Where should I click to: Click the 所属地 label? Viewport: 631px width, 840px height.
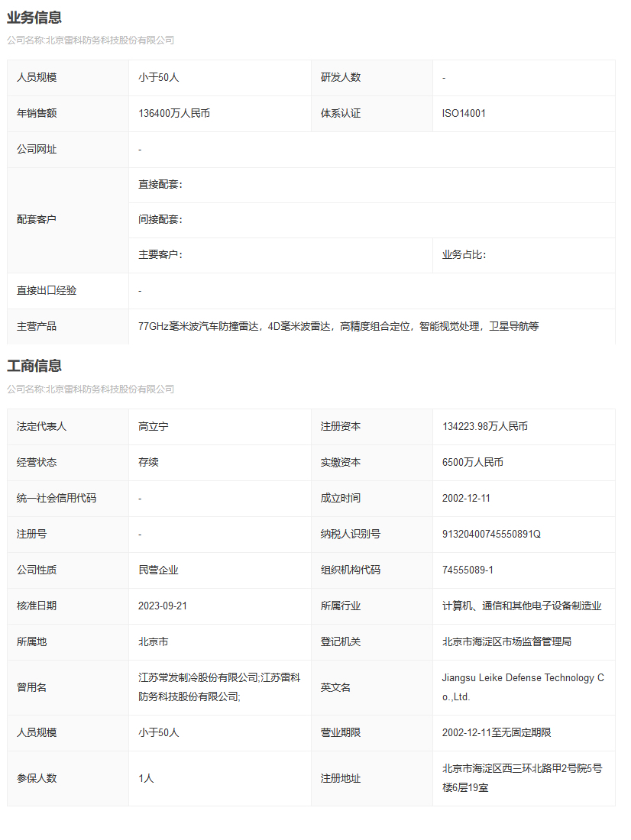point(31,642)
